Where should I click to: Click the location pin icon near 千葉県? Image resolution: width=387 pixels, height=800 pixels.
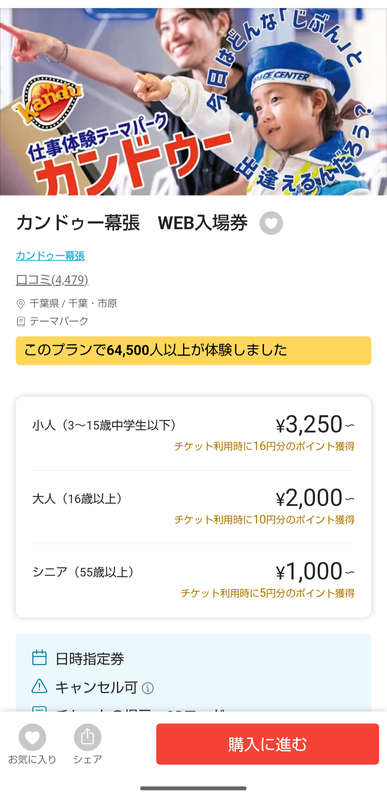21,304
